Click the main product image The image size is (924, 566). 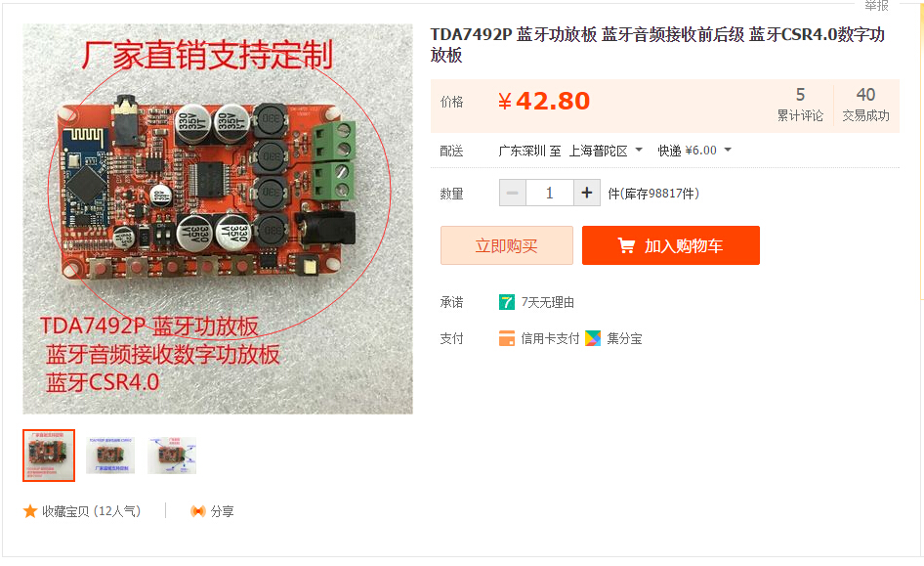point(218,219)
